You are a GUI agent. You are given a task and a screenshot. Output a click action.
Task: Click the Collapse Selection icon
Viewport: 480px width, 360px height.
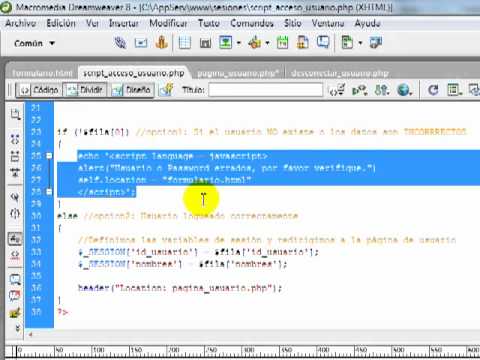coord(15,156)
